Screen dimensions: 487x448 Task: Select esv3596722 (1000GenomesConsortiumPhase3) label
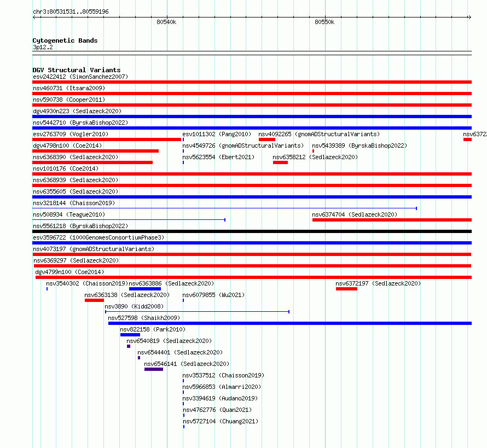point(98,237)
